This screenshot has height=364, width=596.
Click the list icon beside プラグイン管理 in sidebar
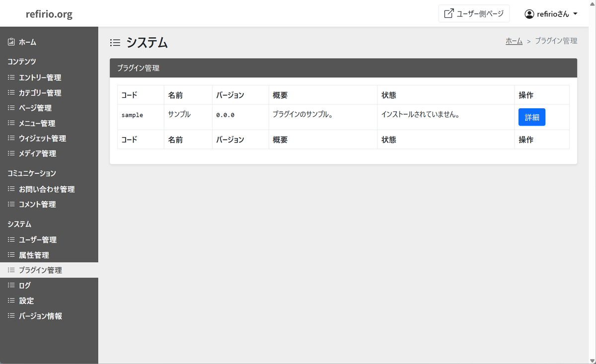pos(11,270)
